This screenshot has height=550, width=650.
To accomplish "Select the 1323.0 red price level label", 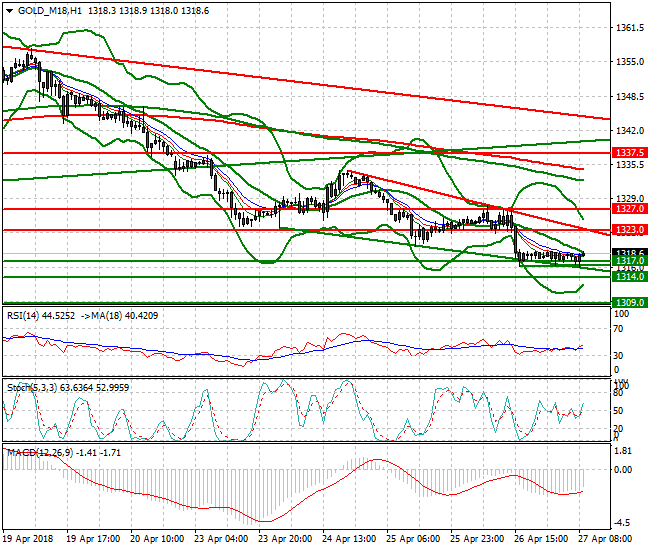I will pos(630,230).
